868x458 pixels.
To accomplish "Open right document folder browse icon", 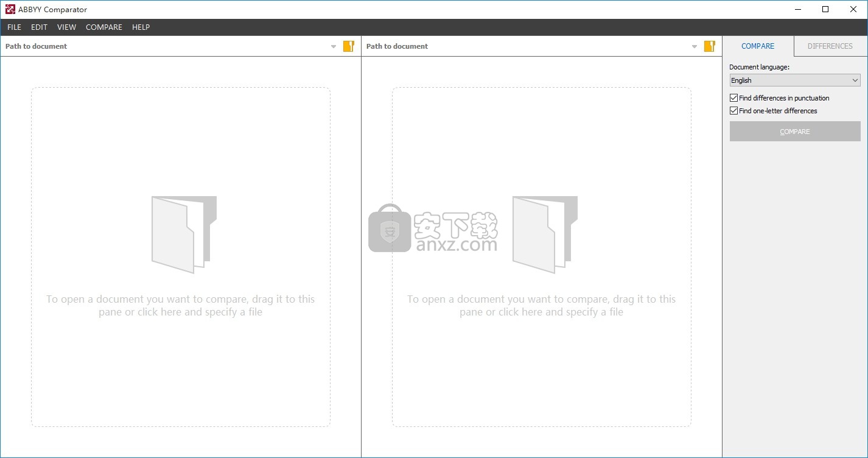I will point(709,46).
